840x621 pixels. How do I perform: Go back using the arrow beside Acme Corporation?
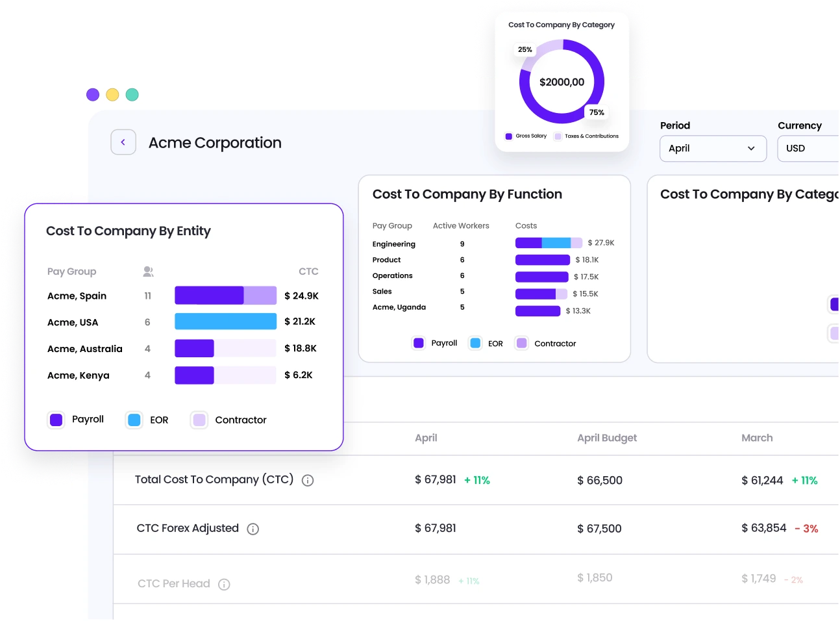coord(123,142)
